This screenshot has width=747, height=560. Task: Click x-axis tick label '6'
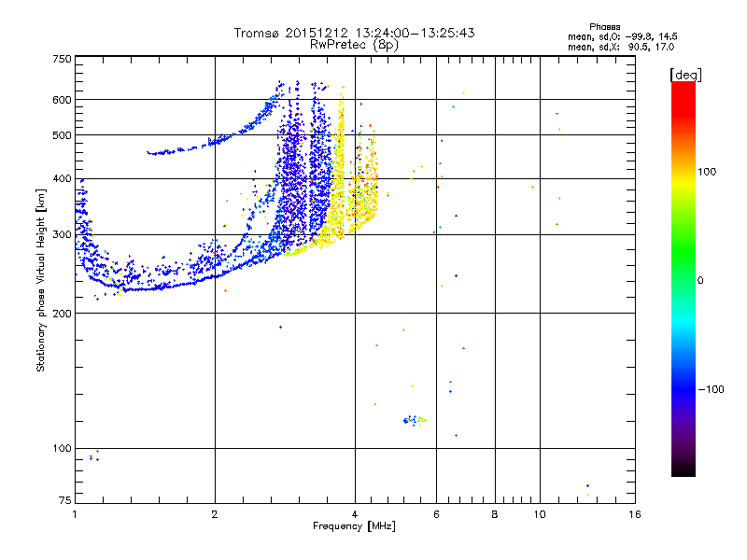click(x=436, y=514)
